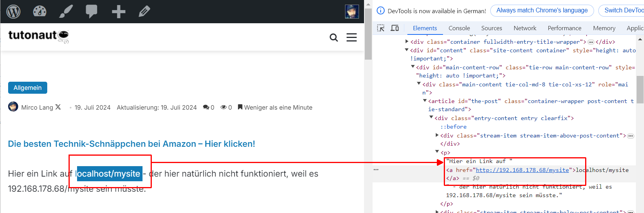The height and width of the screenshot is (213, 644).
Task: Click "Weniger als eine Minute" text
Action: pos(278,107)
